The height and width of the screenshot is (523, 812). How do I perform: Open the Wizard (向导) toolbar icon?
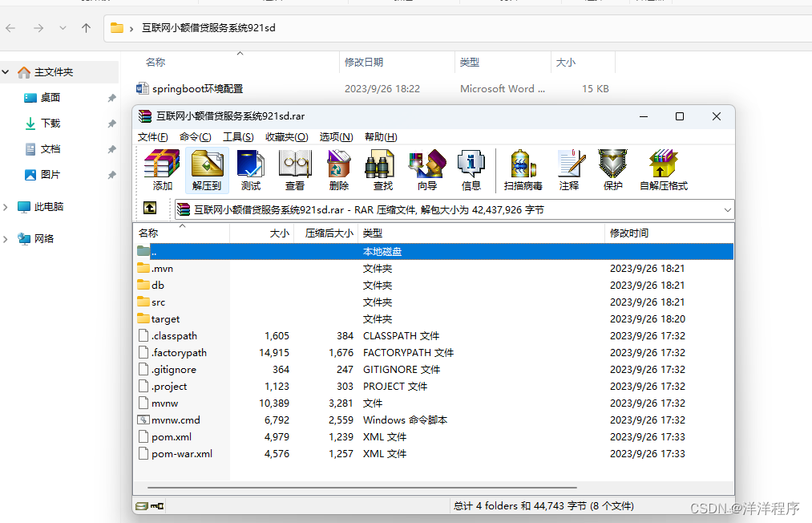427,170
